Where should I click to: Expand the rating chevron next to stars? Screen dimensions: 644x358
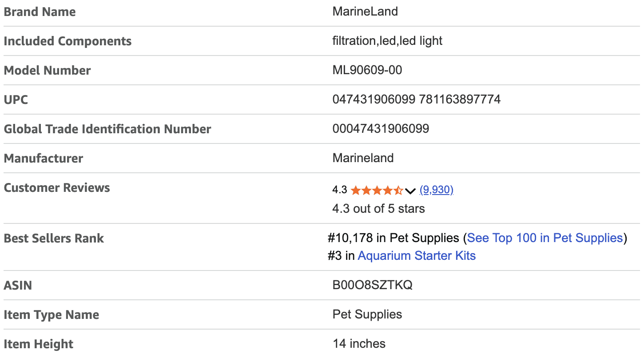(410, 191)
